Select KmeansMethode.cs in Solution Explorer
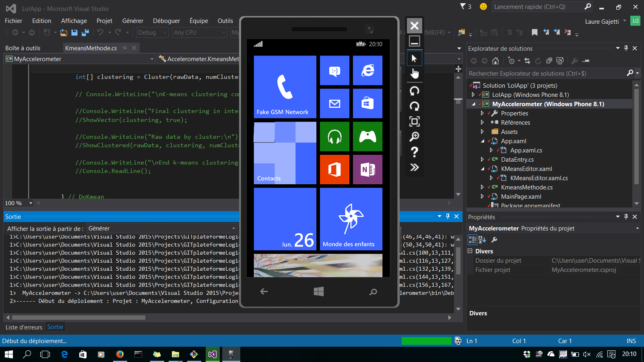Viewport: 644px width, 362px height. (x=526, y=187)
